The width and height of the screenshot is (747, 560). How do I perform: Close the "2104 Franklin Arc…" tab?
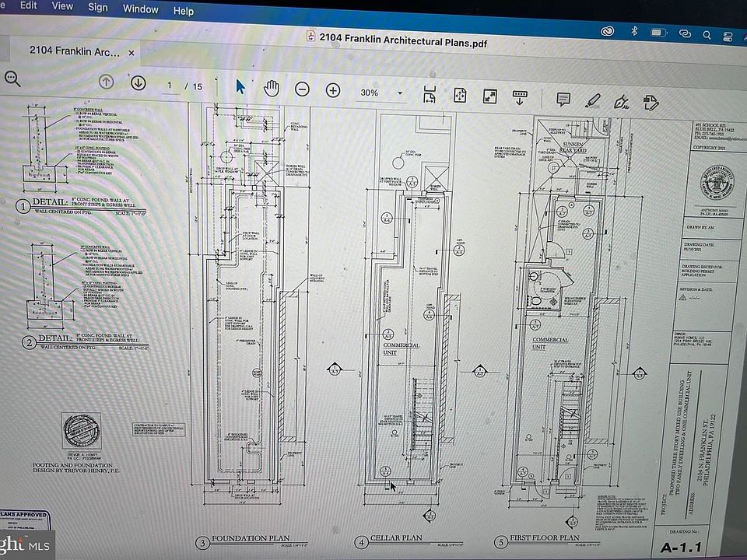point(132,54)
